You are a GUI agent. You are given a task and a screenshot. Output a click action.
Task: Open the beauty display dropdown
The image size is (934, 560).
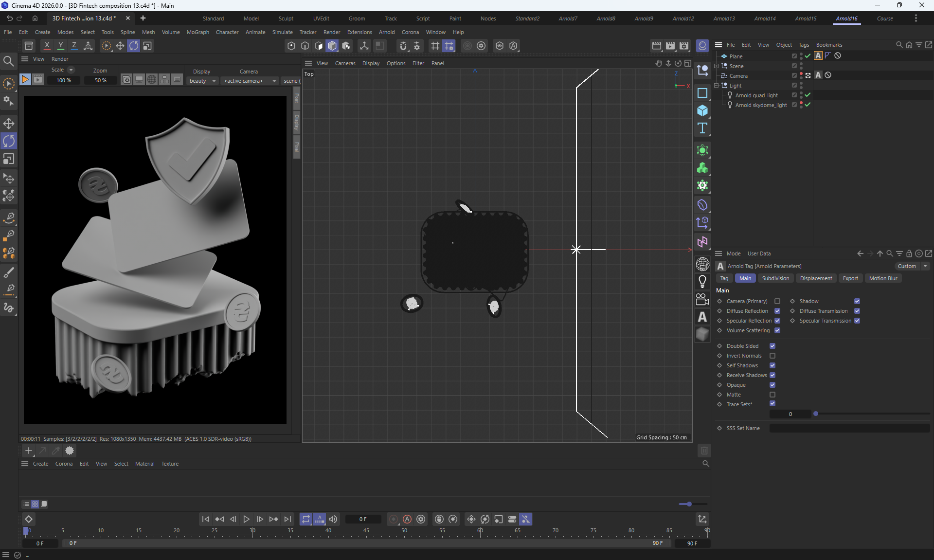202,81
